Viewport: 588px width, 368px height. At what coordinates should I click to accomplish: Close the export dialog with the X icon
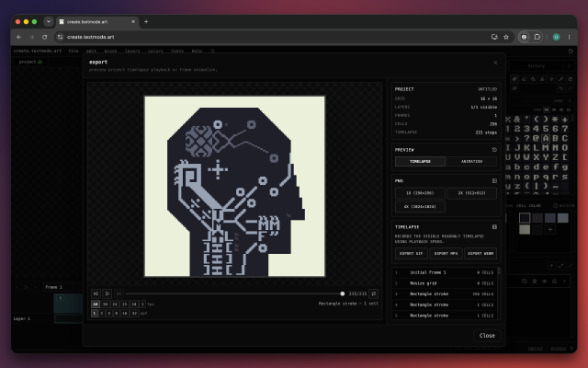(495, 63)
